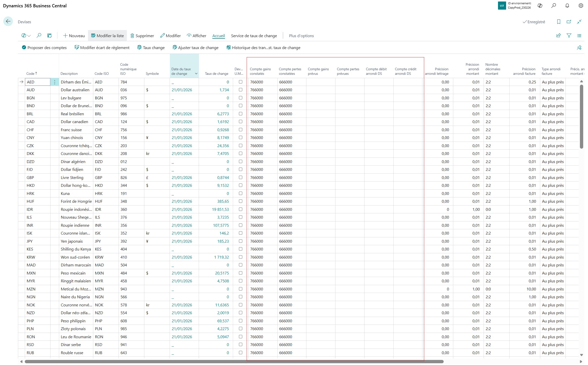Open 'Taux change' for the selected currency
This screenshot has height=365, width=588.
151,48
